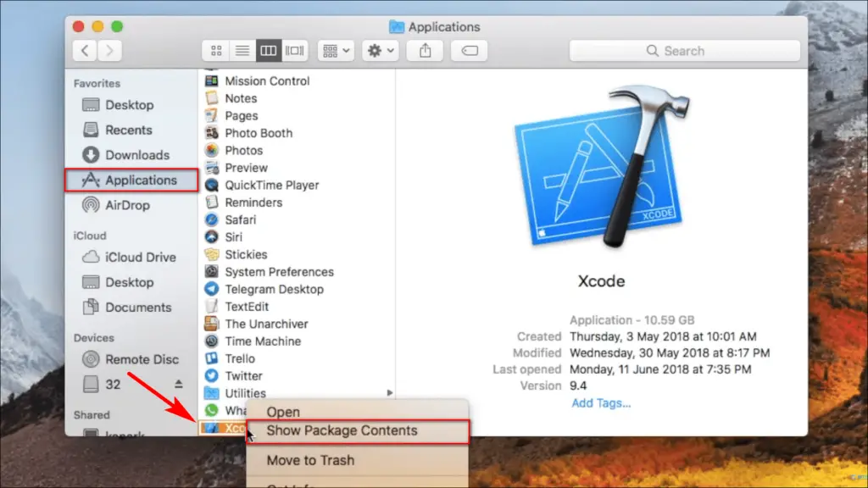Click the version value 9.4
This screenshot has height=488, width=868.
click(x=578, y=385)
